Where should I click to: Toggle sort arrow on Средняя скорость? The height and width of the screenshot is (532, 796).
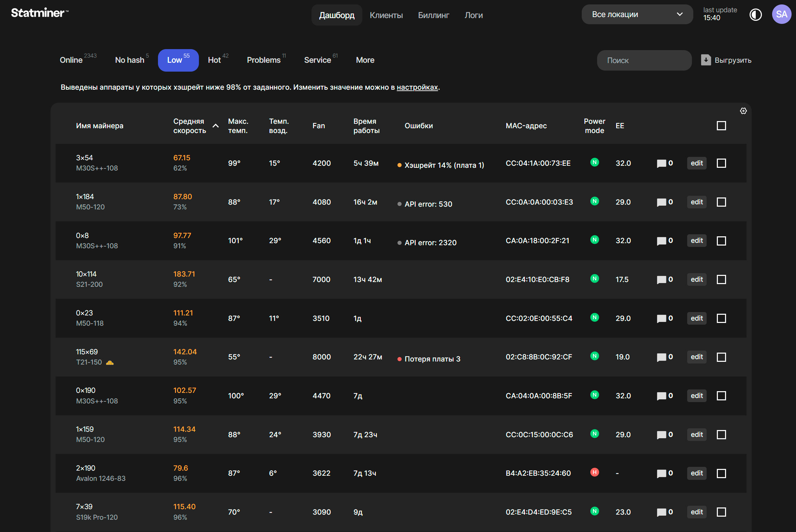[216, 126]
